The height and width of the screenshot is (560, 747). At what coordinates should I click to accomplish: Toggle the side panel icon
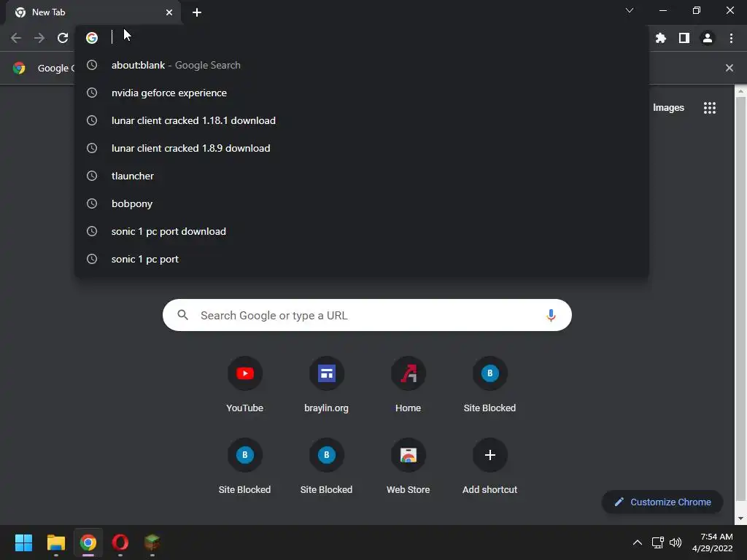684,38
